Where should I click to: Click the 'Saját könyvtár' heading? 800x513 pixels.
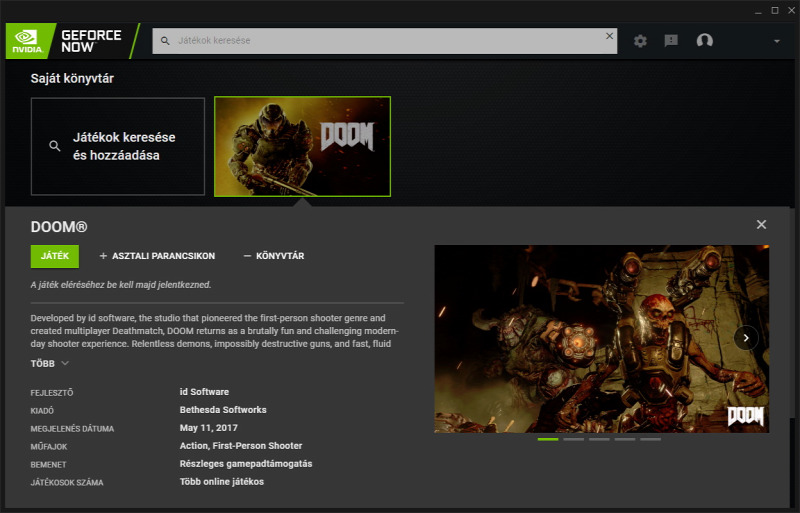[x=72, y=79]
